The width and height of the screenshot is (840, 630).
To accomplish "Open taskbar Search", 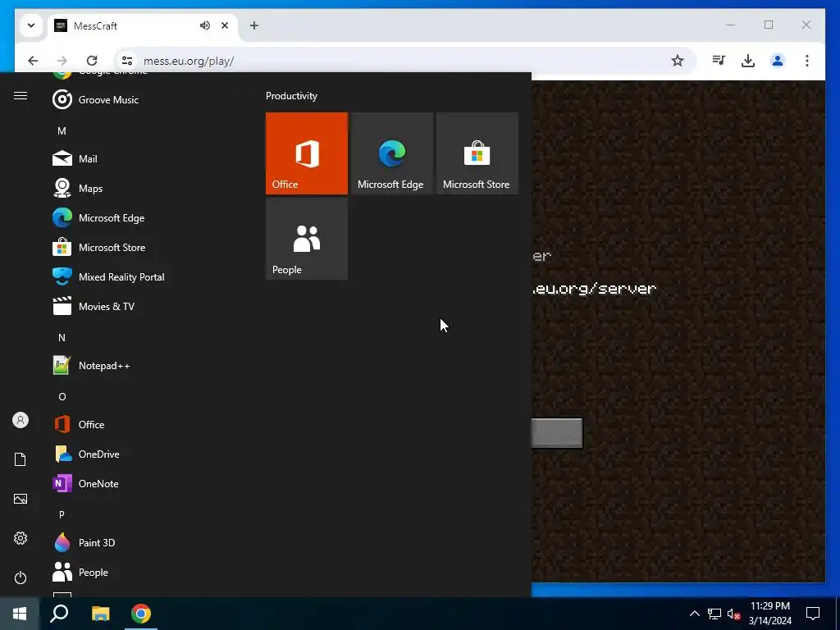I will (59, 614).
